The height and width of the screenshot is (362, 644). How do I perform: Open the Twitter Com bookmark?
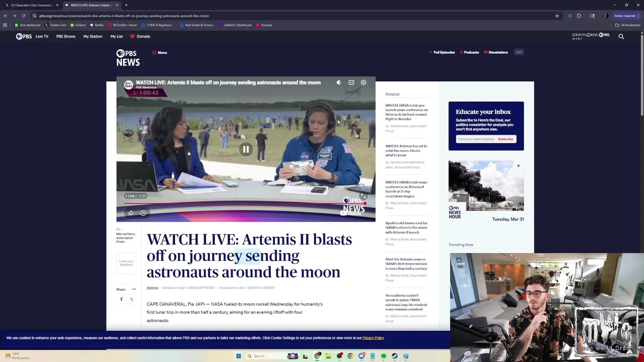(55, 25)
